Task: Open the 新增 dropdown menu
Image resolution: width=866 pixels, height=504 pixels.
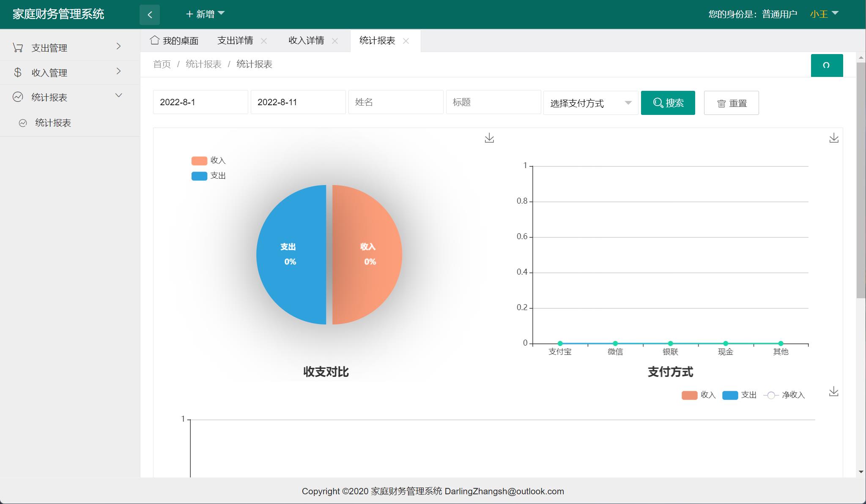Action: [x=205, y=14]
